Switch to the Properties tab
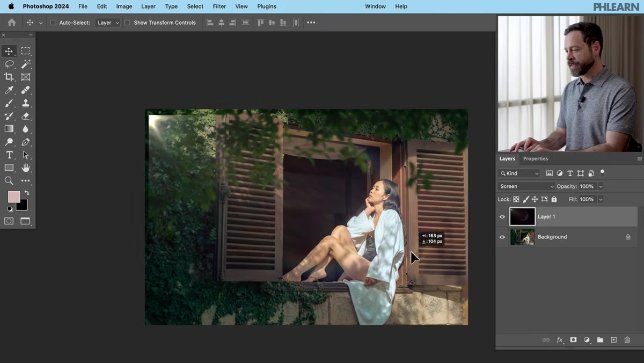The width and height of the screenshot is (644, 363). tap(536, 159)
